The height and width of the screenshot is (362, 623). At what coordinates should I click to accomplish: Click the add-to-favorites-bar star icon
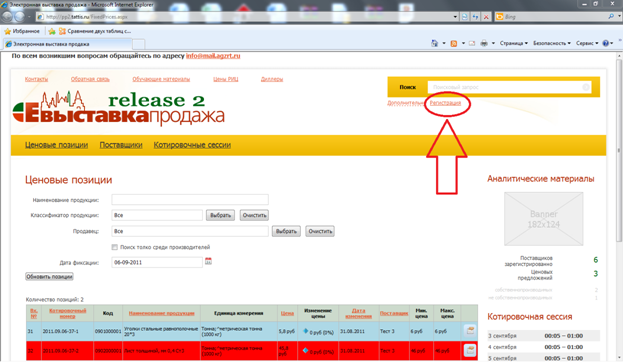tap(52, 31)
